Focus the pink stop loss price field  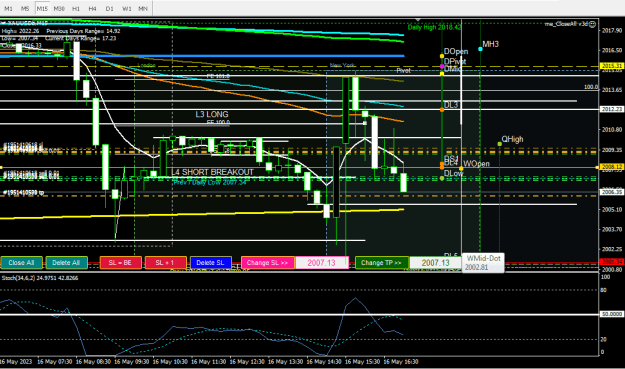coord(322,263)
